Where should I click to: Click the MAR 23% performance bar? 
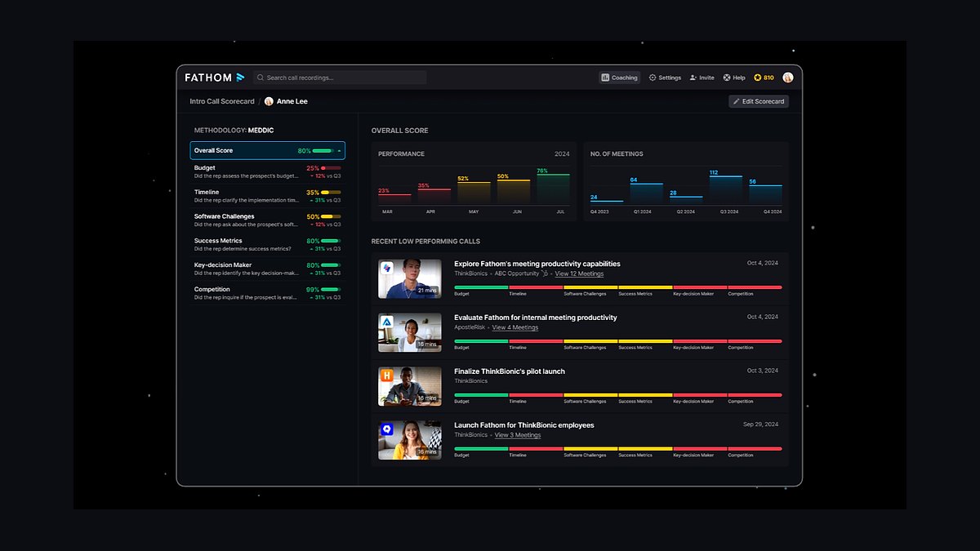click(x=394, y=198)
